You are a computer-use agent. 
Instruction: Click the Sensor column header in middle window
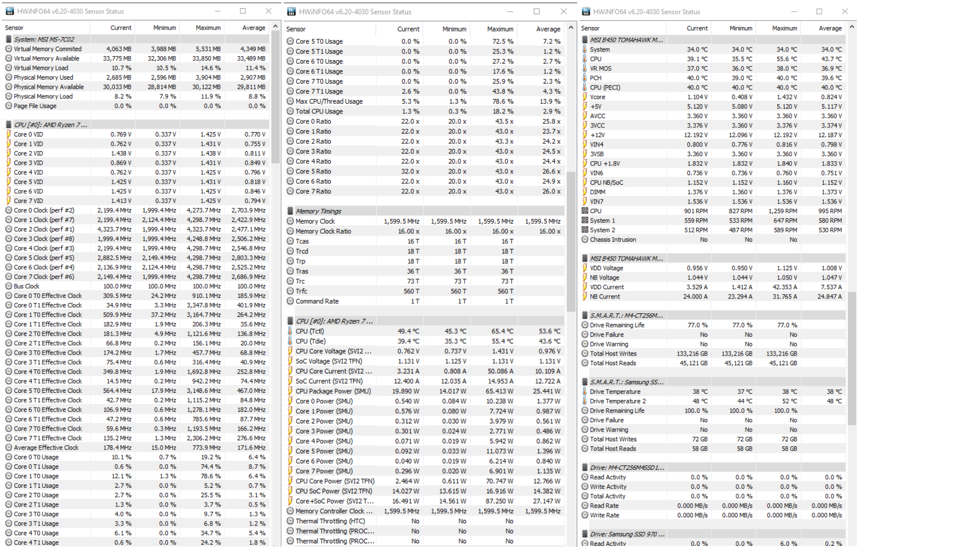296,29
